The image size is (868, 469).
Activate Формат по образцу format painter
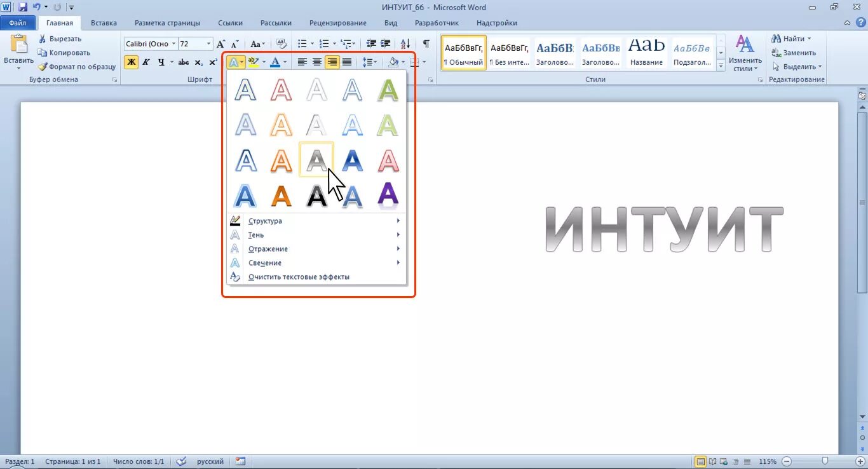click(x=77, y=67)
